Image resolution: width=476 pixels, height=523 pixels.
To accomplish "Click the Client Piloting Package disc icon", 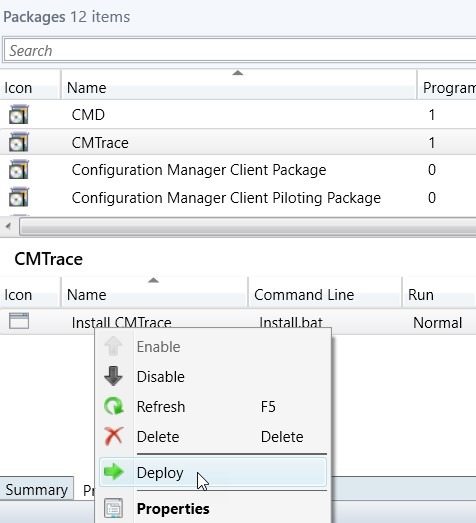I will [19, 197].
